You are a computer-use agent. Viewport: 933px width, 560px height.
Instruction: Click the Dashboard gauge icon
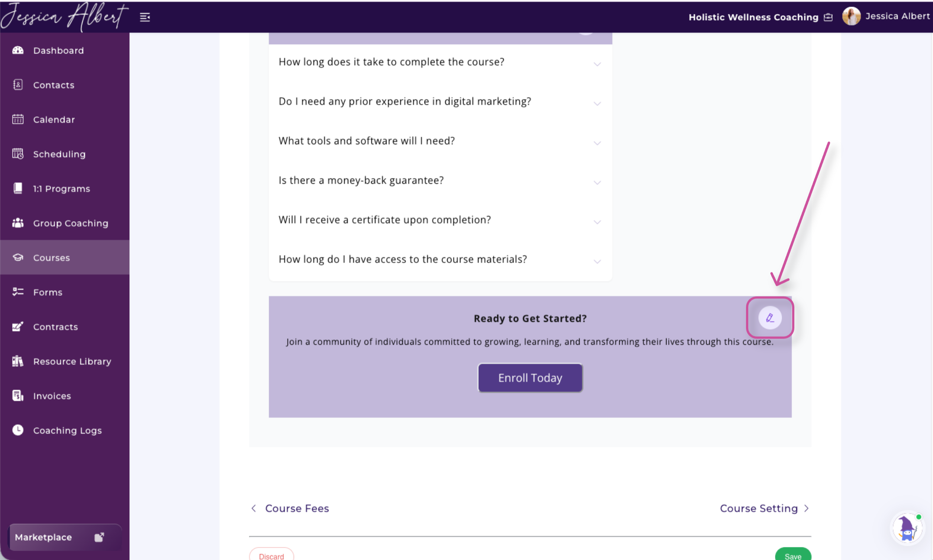pos(18,50)
